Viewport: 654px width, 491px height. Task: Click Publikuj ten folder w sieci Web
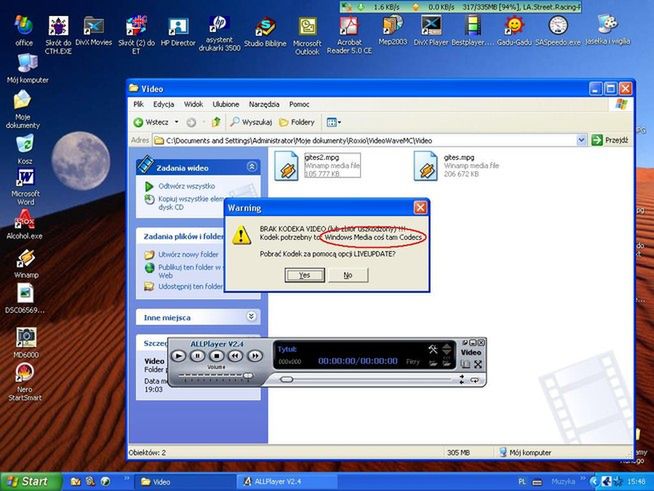189,271
